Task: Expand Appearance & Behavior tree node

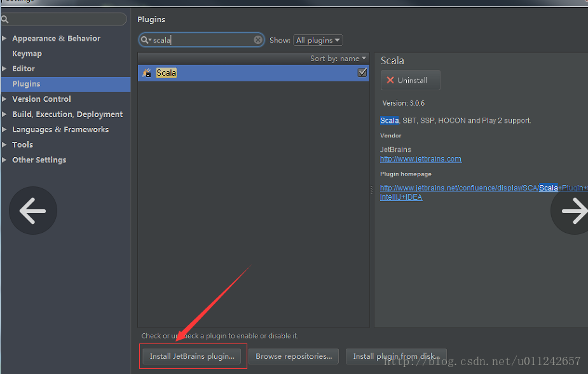Action: point(4,38)
